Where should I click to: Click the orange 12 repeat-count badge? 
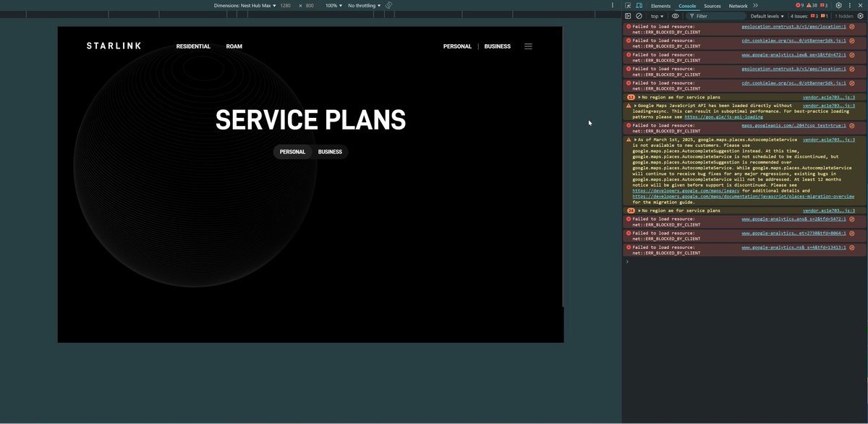(x=631, y=97)
